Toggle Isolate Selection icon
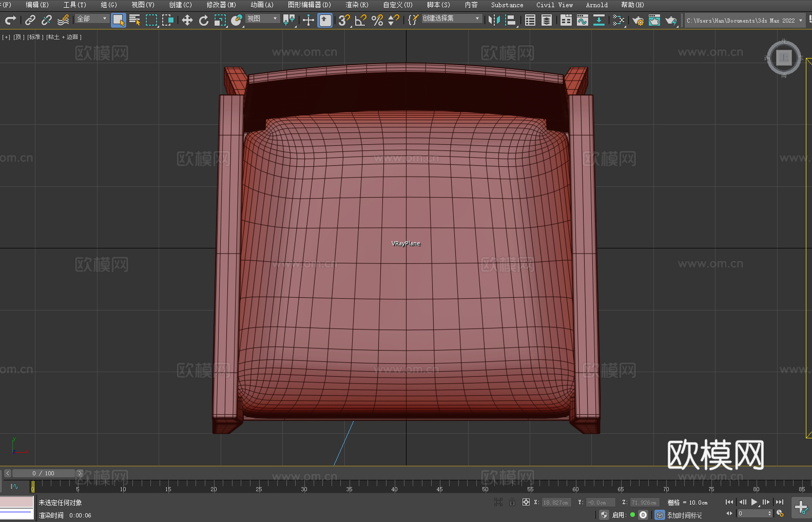Image resolution: width=812 pixels, height=522 pixels. [x=498, y=502]
